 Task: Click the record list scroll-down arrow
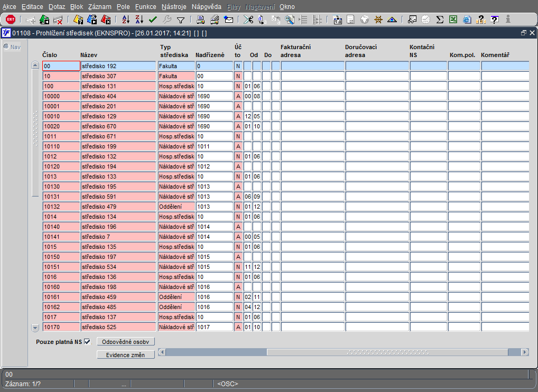[35, 328]
